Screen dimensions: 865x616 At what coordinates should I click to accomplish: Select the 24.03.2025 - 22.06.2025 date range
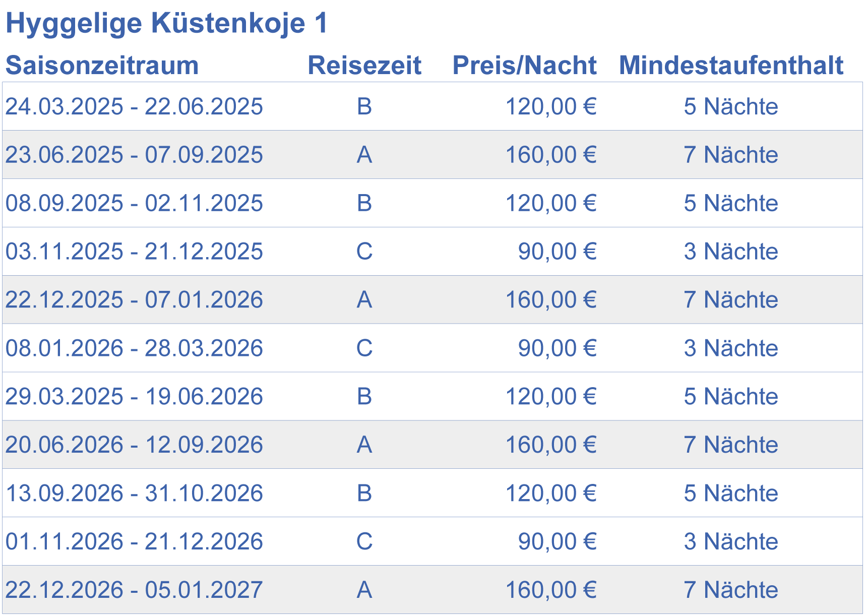(x=134, y=107)
